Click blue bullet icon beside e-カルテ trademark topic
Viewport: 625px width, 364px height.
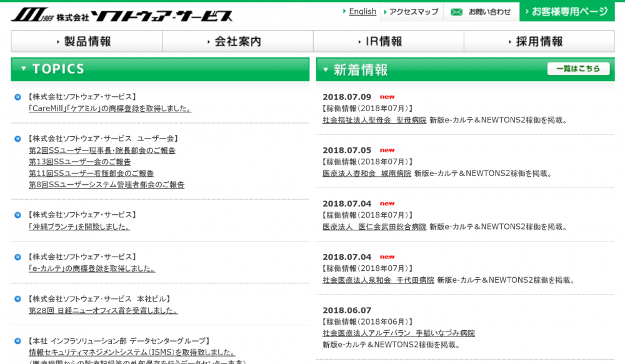17,257
